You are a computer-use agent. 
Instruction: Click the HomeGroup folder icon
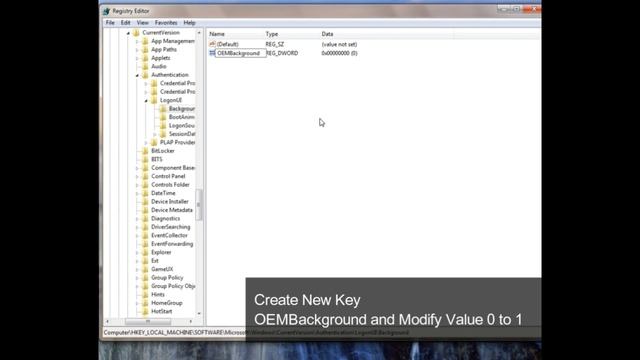(145, 303)
